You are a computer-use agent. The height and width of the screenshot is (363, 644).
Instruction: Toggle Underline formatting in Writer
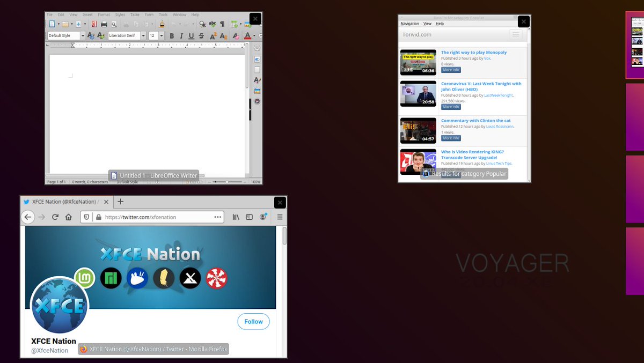click(x=191, y=36)
